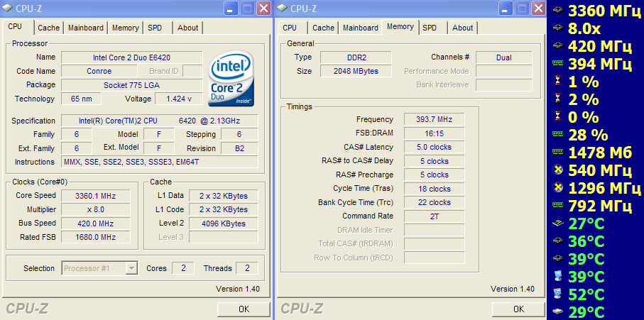Click the temperature icon beside 27°C
Viewport: 644px width, 320px height.
pyautogui.click(x=557, y=224)
